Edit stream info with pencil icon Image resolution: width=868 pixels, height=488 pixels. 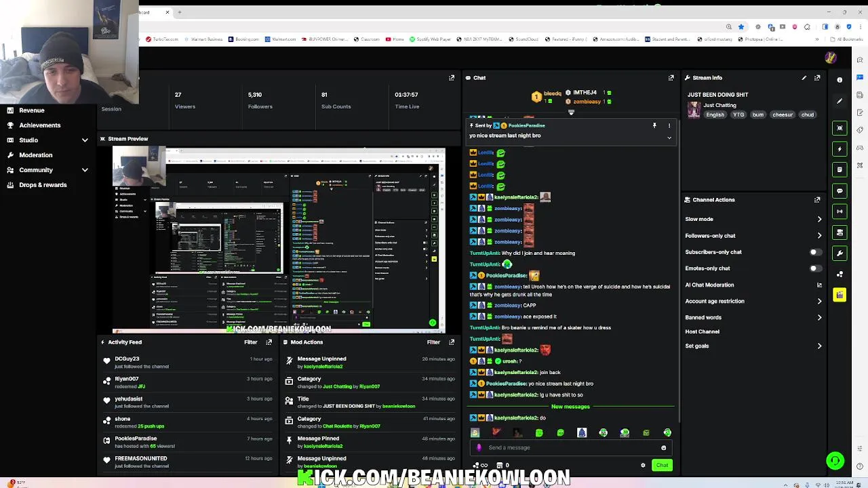tap(804, 78)
